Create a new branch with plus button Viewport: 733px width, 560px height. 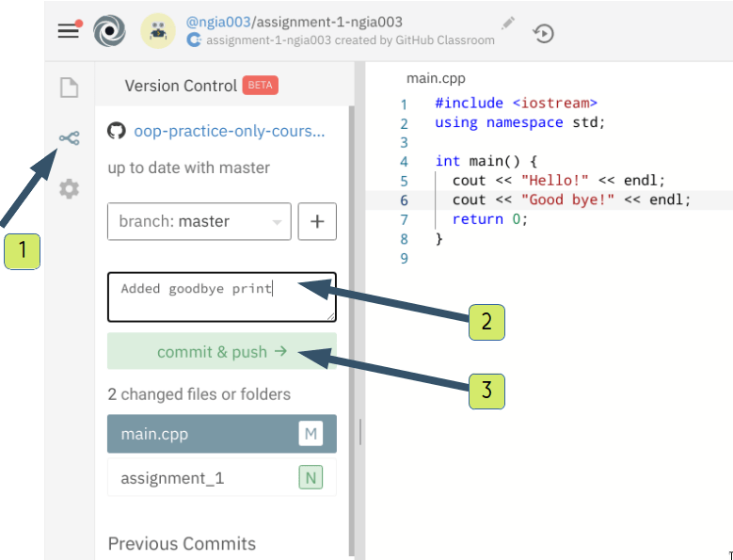[317, 221]
